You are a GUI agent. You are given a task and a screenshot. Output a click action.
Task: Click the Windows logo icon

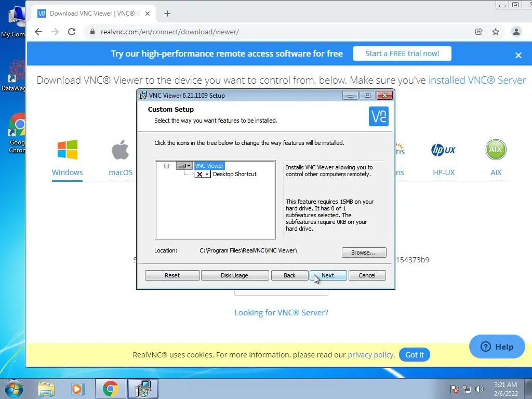pyautogui.click(x=68, y=150)
